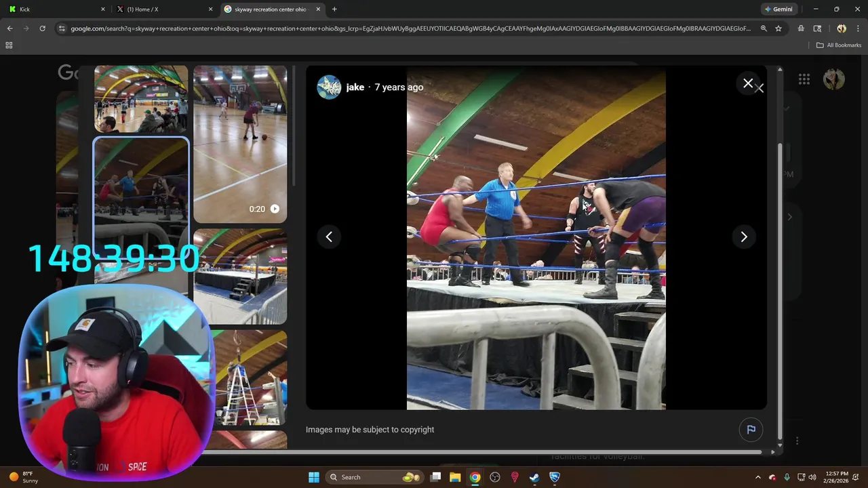868x488 pixels.
Task: Bookmark this page with the star icon
Action: tap(778, 28)
